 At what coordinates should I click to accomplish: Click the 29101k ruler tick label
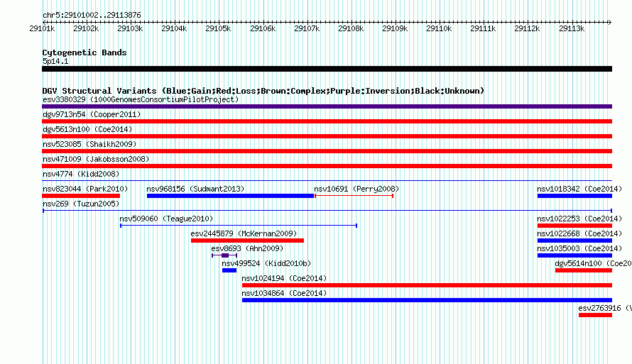point(42,28)
